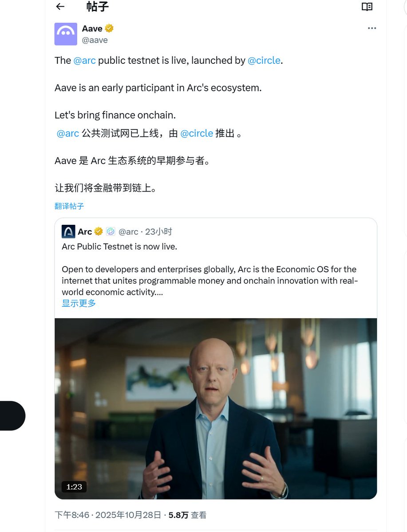Image resolution: width=407 pixels, height=532 pixels.
Task: Go back using the left arrow
Action: (60, 7)
